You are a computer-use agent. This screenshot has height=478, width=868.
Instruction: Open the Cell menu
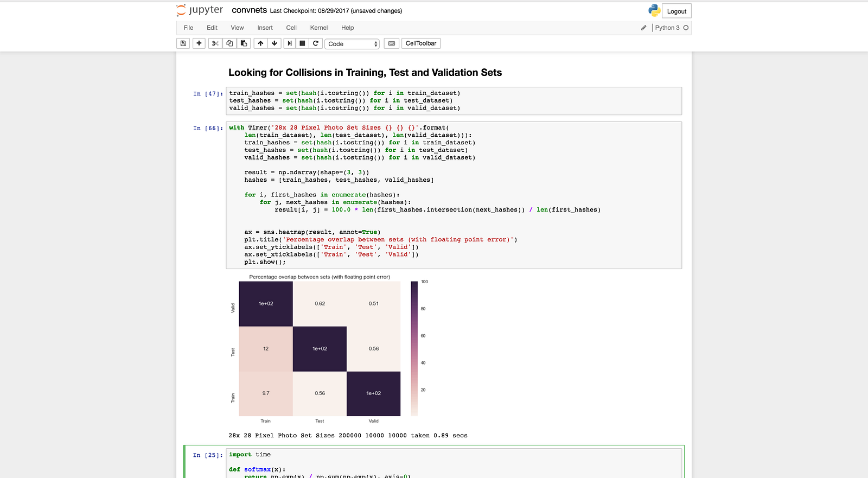pyautogui.click(x=291, y=28)
